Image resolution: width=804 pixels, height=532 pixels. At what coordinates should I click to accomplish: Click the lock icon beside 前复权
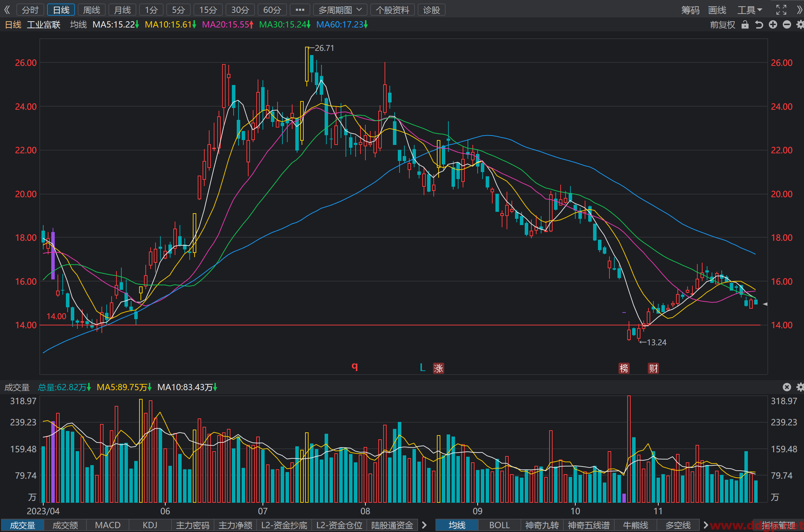point(745,25)
